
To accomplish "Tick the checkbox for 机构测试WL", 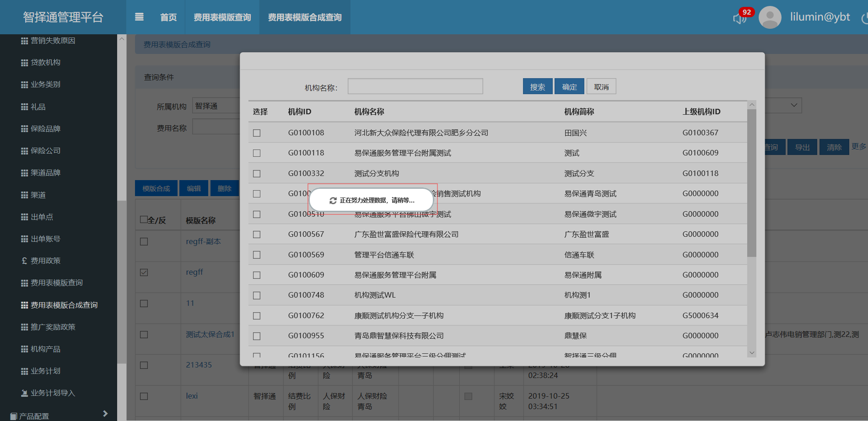I will point(257,295).
